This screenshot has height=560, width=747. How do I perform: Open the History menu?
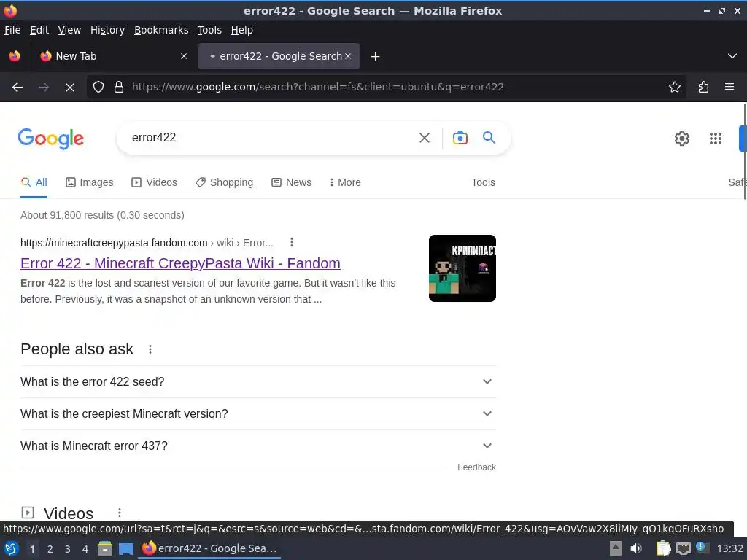[107, 30]
